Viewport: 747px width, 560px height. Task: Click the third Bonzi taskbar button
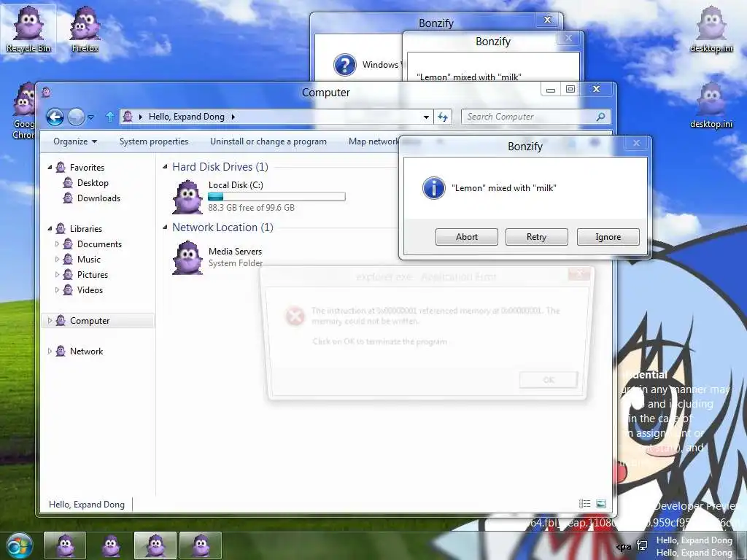tap(155, 545)
